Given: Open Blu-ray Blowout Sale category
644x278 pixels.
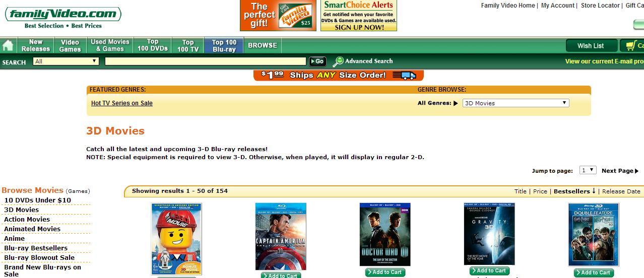Looking at the screenshot, I should [x=39, y=257].
